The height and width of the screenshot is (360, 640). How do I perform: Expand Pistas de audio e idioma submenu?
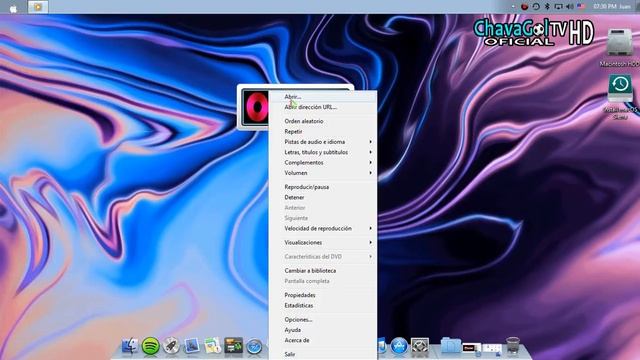tap(323, 142)
